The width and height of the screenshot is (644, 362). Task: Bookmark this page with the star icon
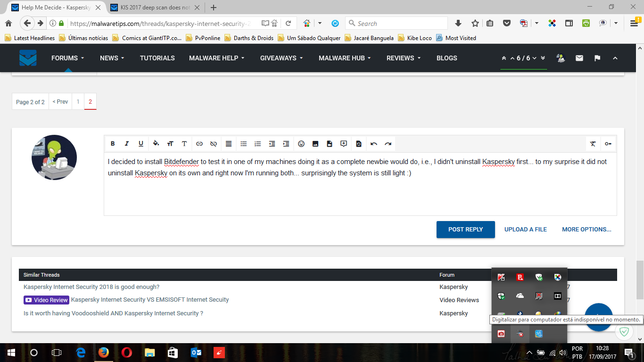pyautogui.click(x=475, y=24)
